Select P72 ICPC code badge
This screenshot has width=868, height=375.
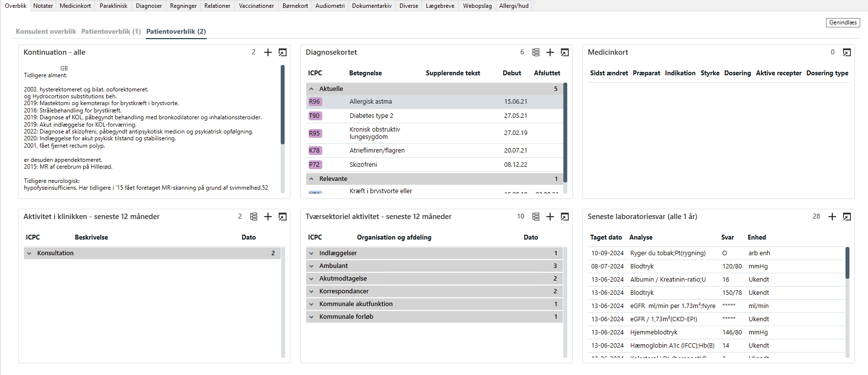(314, 165)
